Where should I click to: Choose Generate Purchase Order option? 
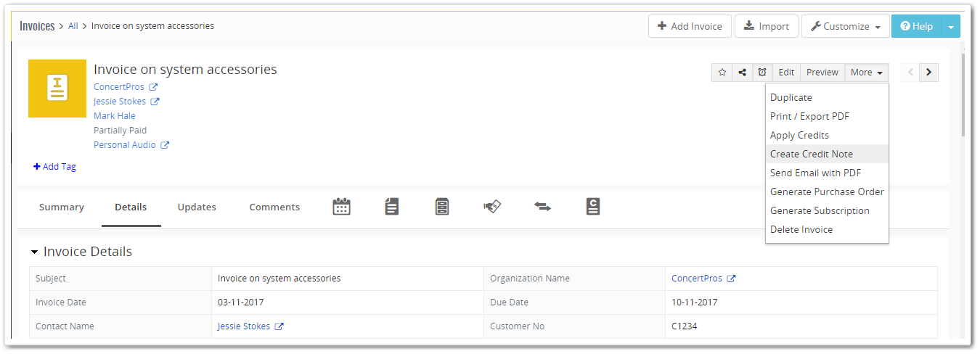pyautogui.click(x=827, y=192)
